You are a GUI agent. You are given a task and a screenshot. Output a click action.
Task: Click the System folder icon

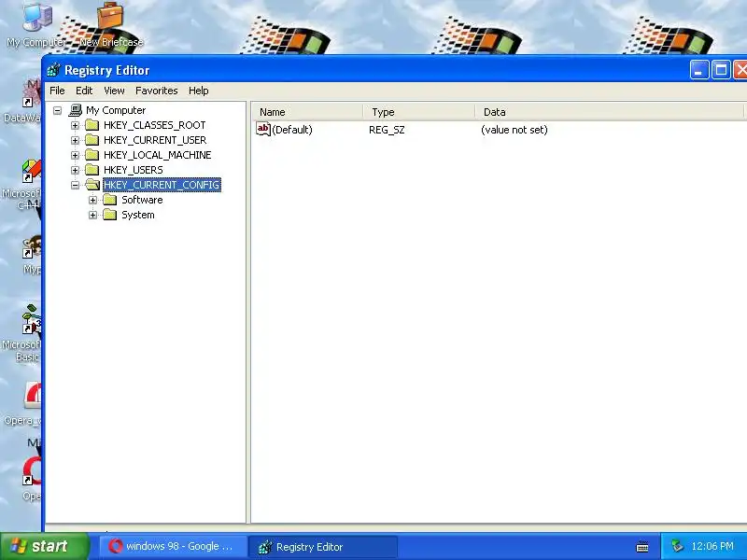[x=109, y=215]
